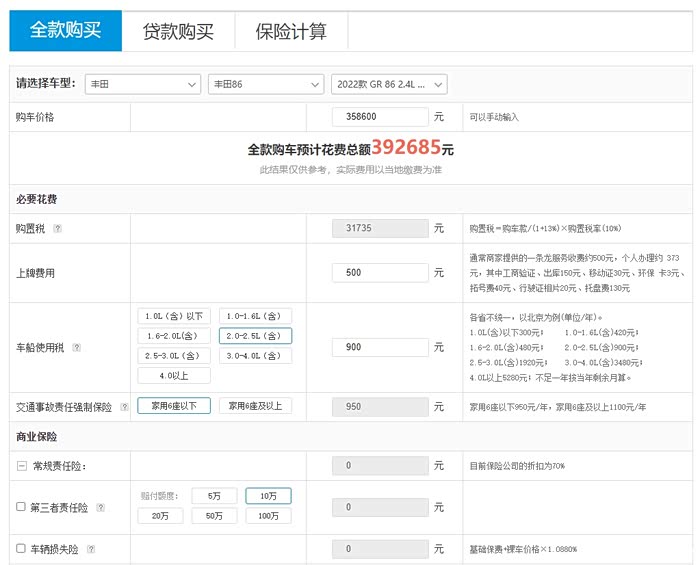Switch to the 贷款购买 tab
Image resolution: width=700 pixels, height=565 pixels.
tap(178, 31)
